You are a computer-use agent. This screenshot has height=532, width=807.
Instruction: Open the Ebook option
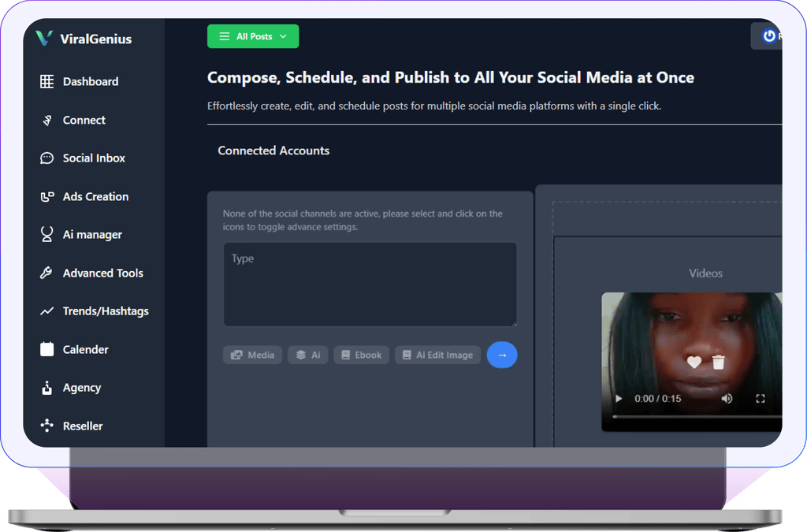pyautogui.click(x=361, y=355)
